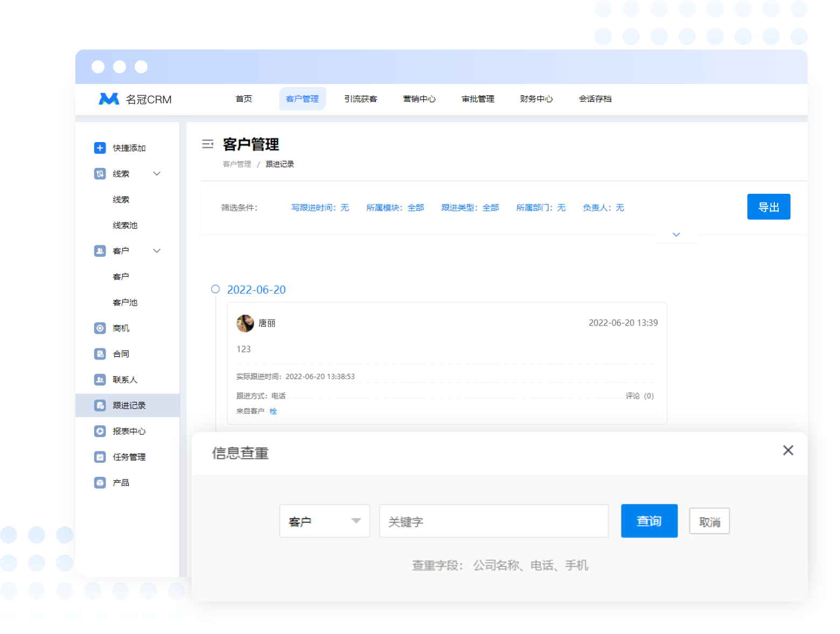Click the quick add plus icon
Viewport: 840px width, 634px height.
point(100,148)
